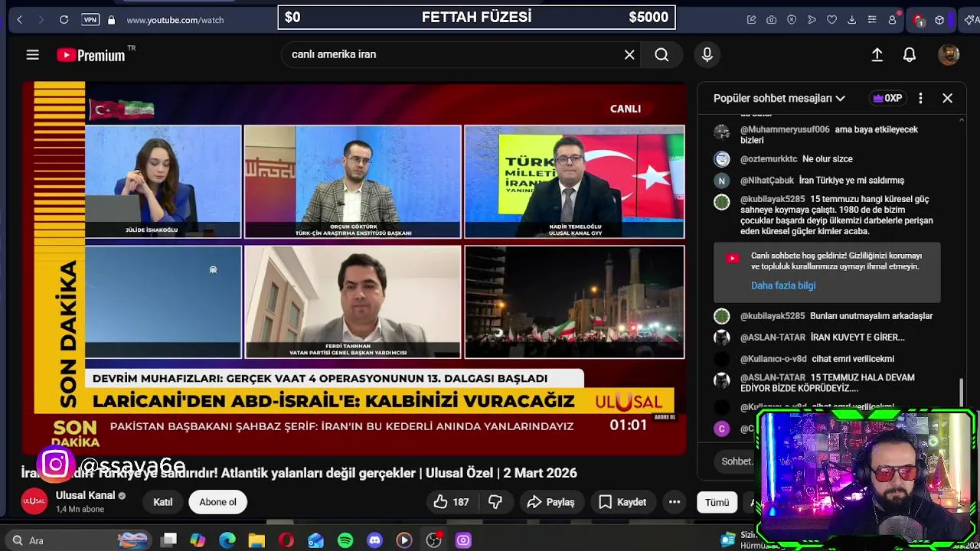
Task: Open OBS Studio from the taskbar
Action: pos(434,540)
